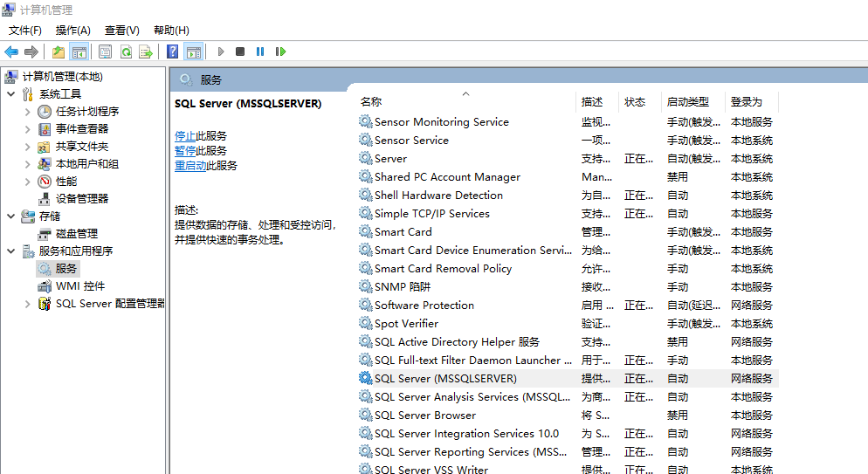The width and height of the screenshot is (868, 474).
Task: Open the 帮助(H) menu
Action: [x=171, y=31]
